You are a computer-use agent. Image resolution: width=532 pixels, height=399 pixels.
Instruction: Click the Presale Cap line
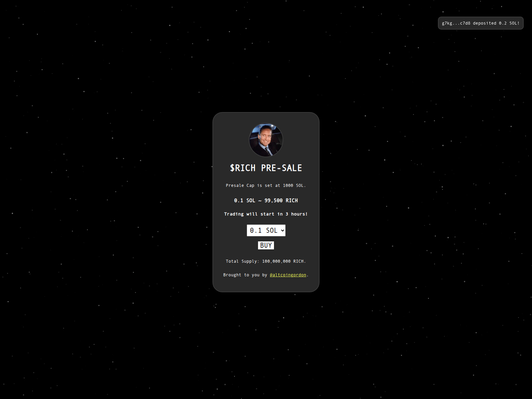266,185
